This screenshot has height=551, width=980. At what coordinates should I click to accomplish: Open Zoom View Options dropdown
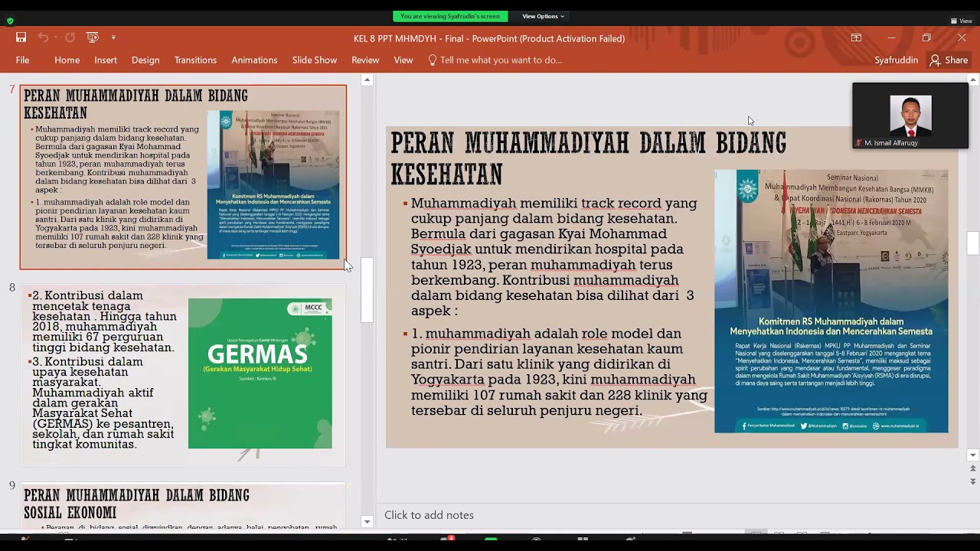(543, 16)
